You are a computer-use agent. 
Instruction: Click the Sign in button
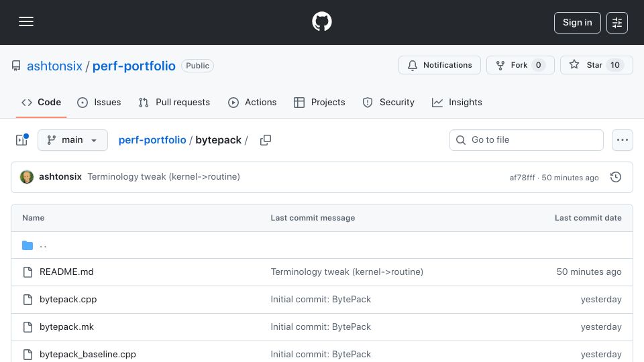(577, 23)
